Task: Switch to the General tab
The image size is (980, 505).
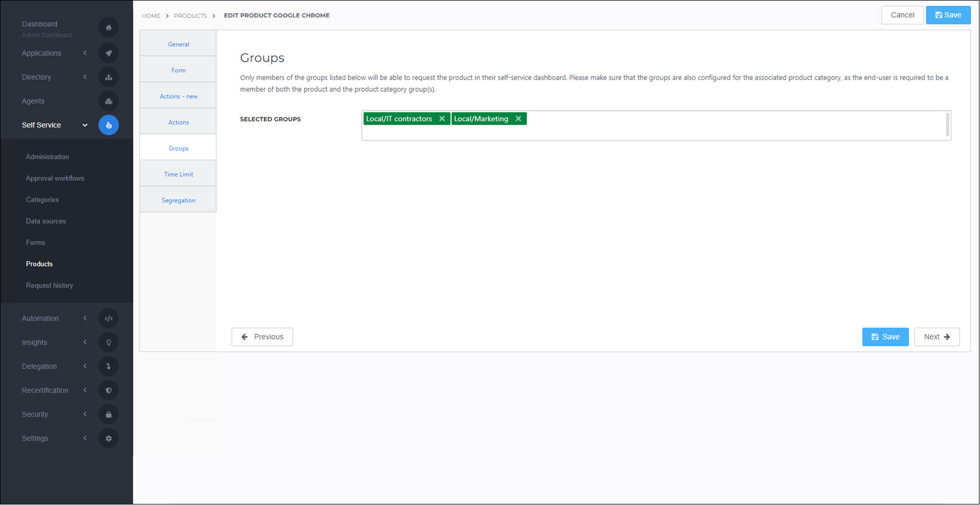Action: (x=178, y=44)
